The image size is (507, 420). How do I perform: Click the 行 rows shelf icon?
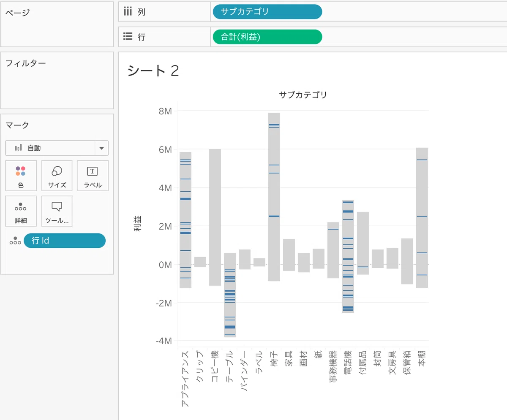coord(128,37)
